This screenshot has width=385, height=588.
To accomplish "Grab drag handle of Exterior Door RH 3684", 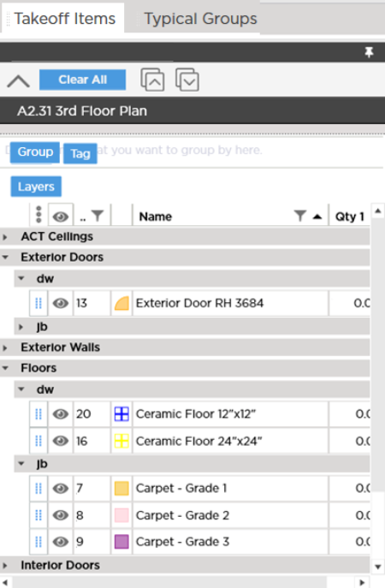I will tap(38, 303).
